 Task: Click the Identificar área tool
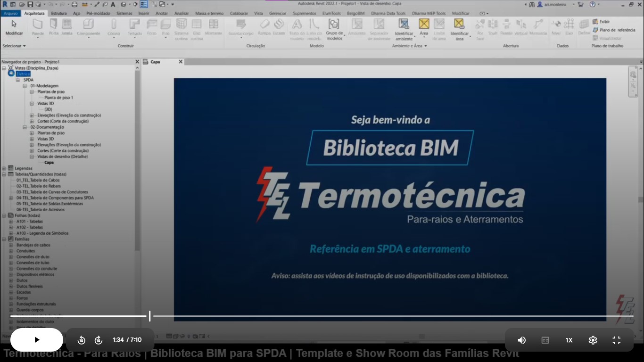point(459,29)
